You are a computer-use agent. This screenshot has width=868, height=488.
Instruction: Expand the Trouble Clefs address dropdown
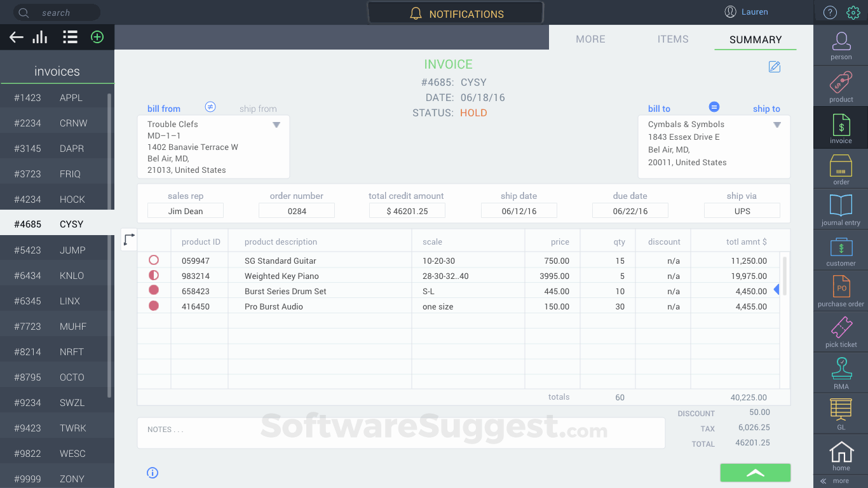tap(276, 125)
